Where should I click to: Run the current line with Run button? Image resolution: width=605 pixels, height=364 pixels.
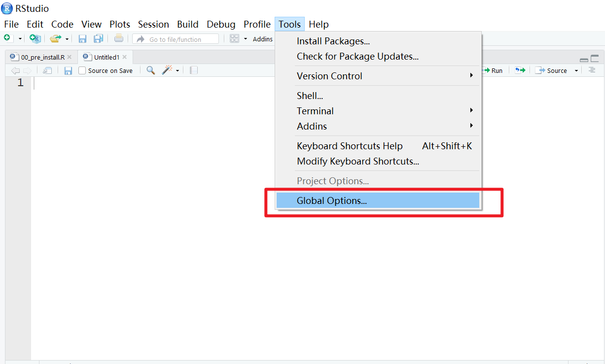(x=493, y=70)
